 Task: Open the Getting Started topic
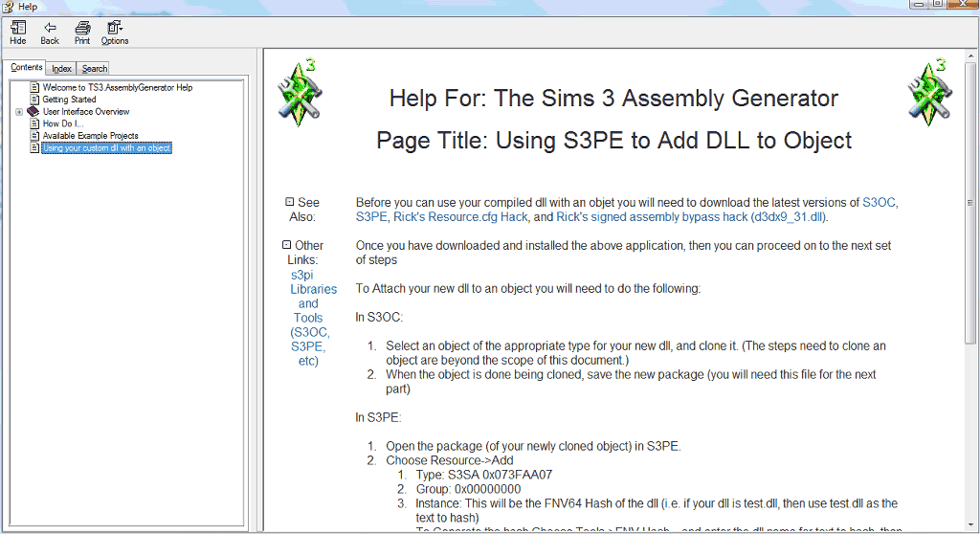click(x=69, y=100)
